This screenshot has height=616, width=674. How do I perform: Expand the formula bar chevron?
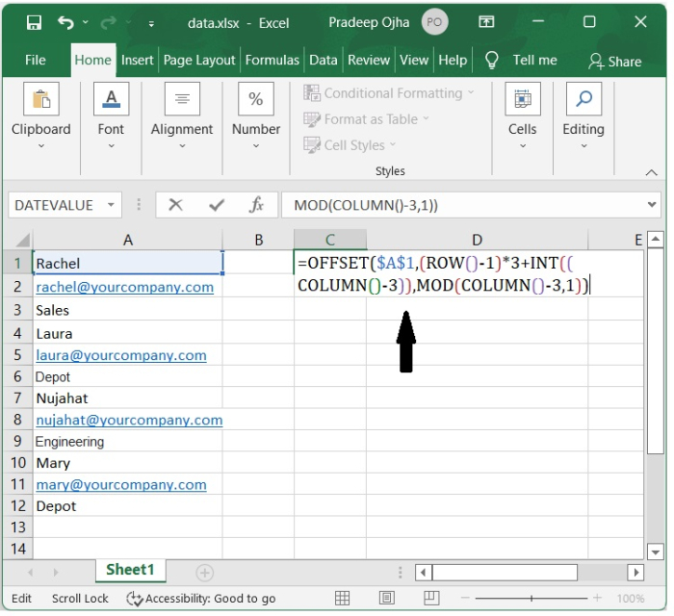click(x=654, y=205)
